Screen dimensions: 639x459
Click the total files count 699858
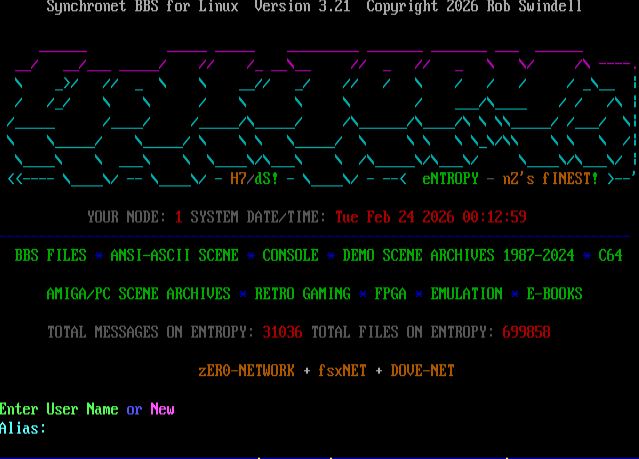(526, 332)
